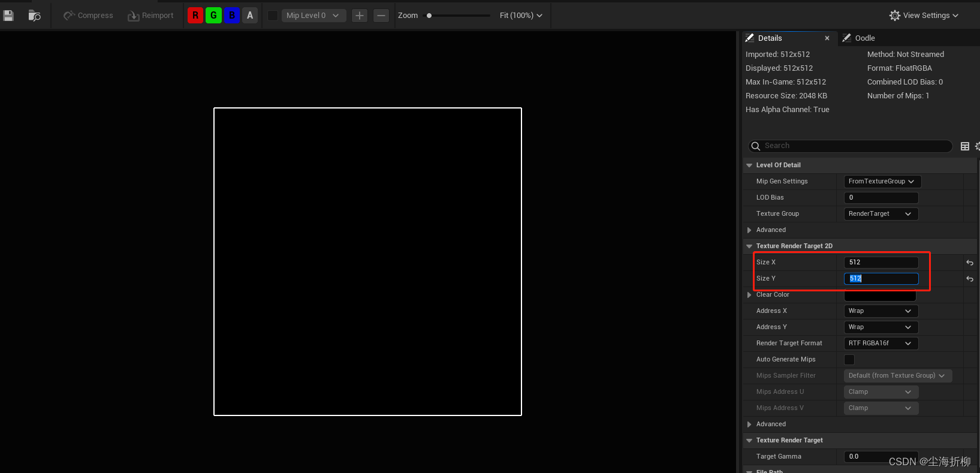Open View Settings menu
Image resolution: width=980 pixels, height=473 pixels.
924,16
